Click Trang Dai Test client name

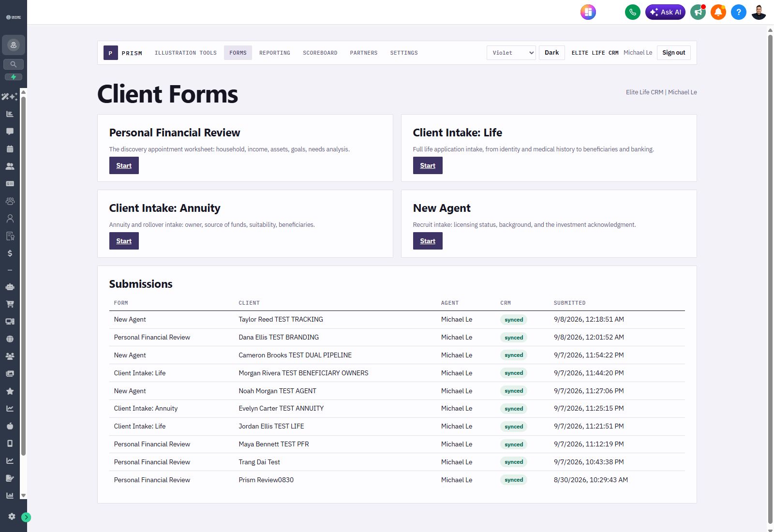pos(259,462)
